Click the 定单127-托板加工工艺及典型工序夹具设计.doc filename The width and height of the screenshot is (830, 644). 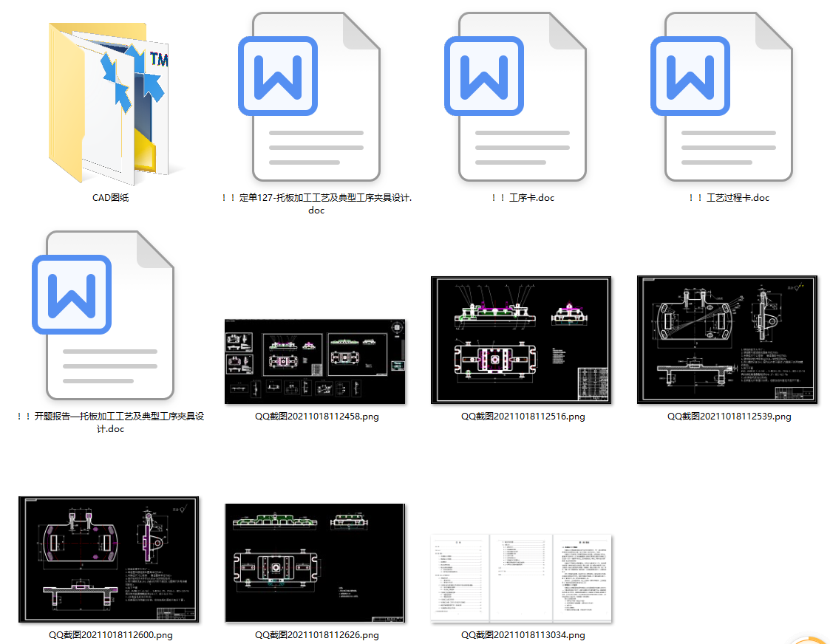click(316, 204)
